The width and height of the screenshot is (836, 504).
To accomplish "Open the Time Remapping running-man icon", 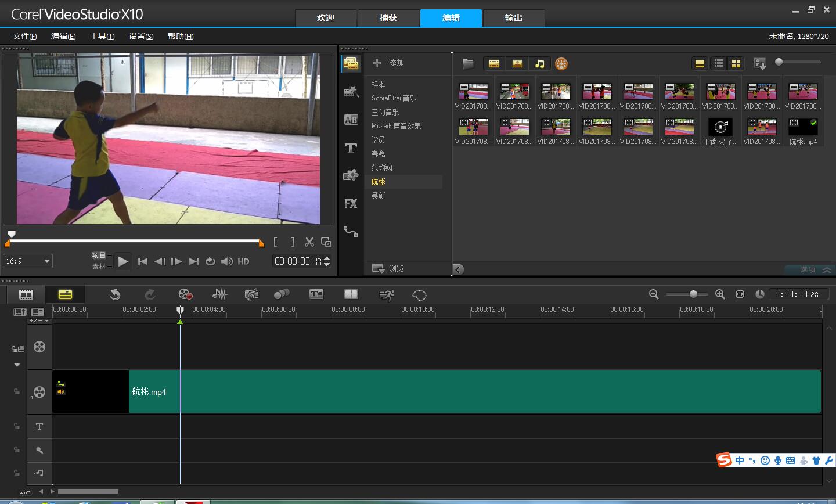I will [386, 295].
